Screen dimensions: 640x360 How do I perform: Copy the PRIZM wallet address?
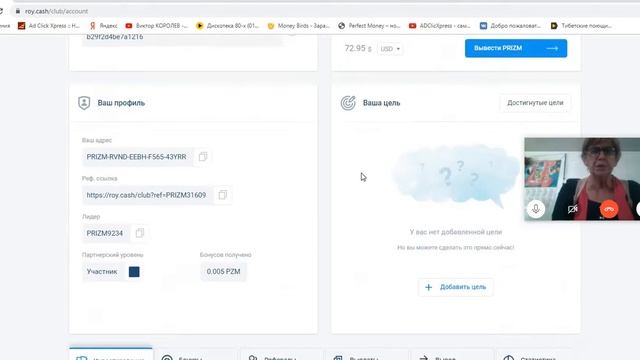(203, 157)
